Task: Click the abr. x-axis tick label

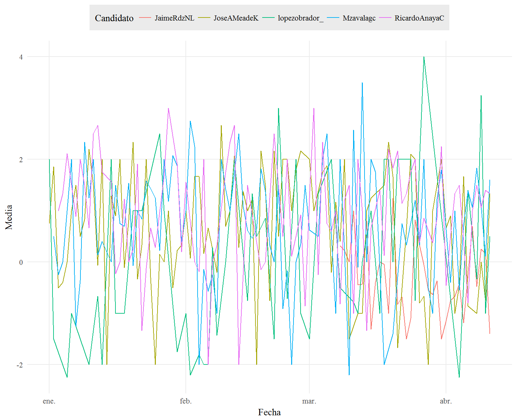Action: pyautogui.click(x=446, y=401)
